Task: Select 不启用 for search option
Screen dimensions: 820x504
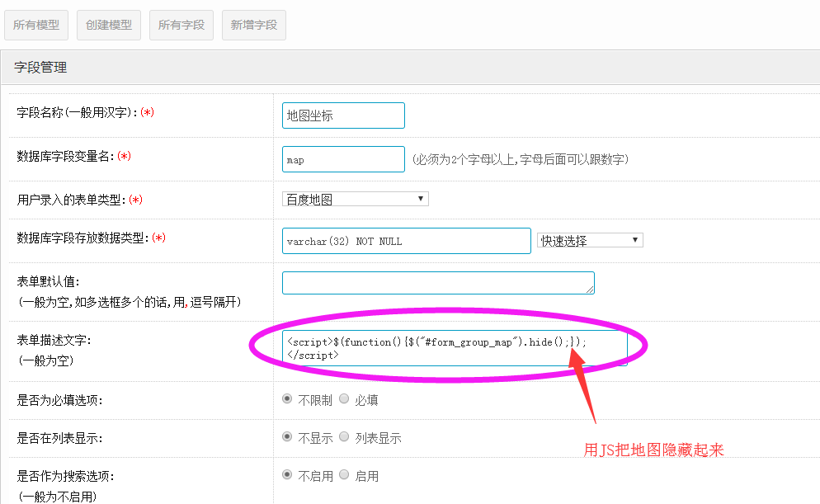Action: [287, 475]
